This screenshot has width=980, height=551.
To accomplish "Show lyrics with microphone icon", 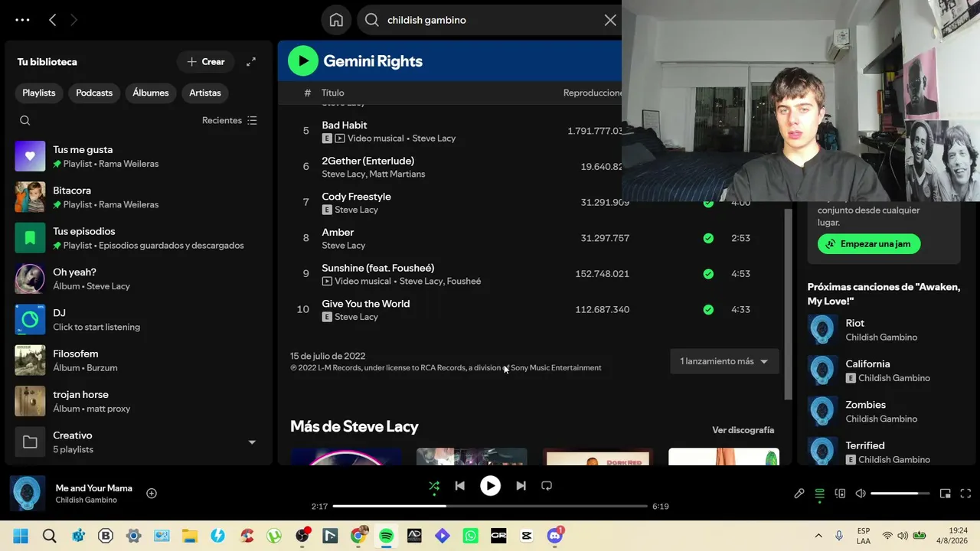I will click(799, 494).
